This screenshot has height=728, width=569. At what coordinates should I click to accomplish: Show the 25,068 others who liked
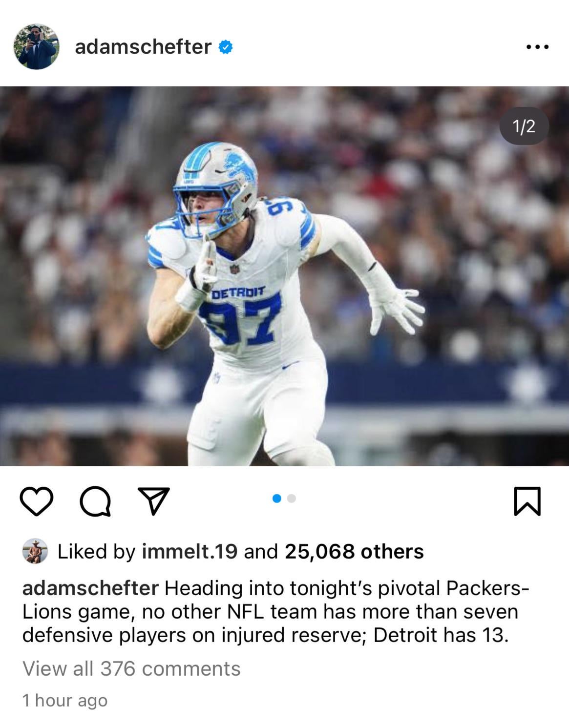pos(354,552)
